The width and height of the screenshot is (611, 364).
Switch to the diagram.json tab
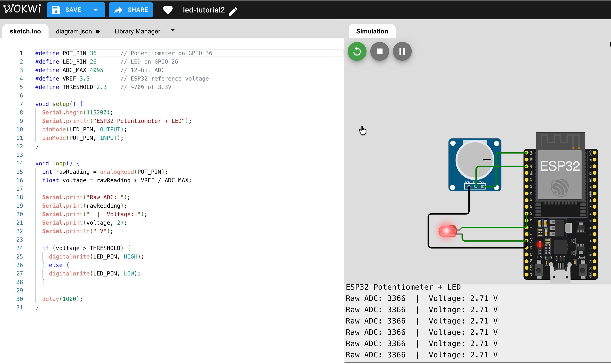[x=74, y=31]
